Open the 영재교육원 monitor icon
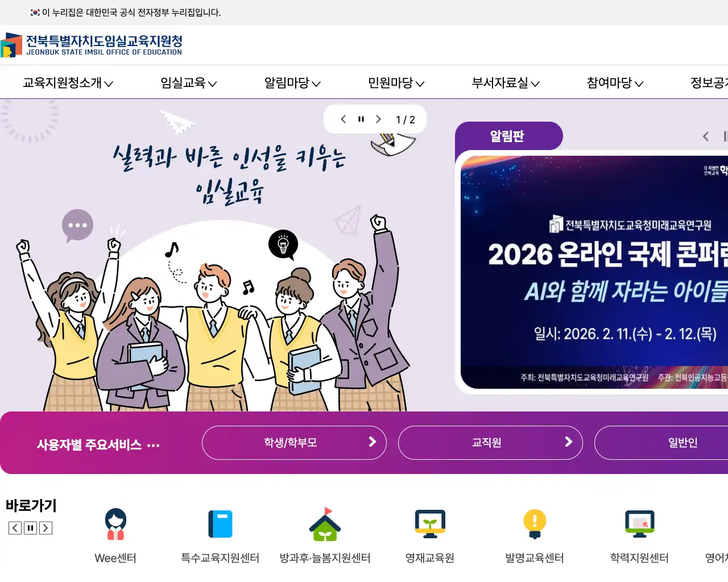Image resolution: width=728 pixels, height=582 pixels. click(430, 524)
